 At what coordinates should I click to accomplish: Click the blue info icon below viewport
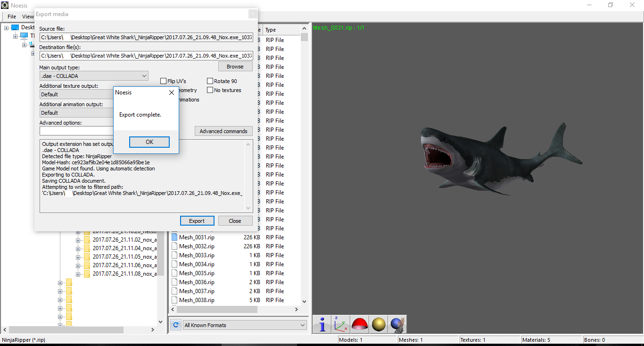pos(322,324)
